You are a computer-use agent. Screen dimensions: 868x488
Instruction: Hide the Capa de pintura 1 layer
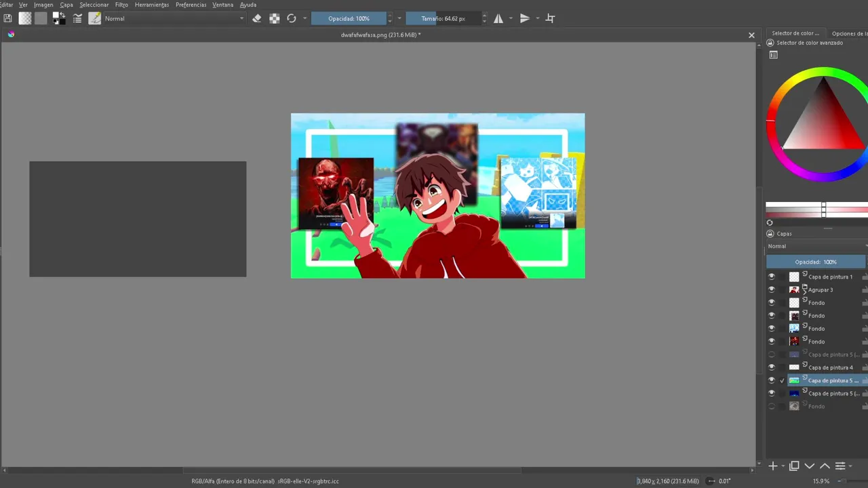click(771, 277)
